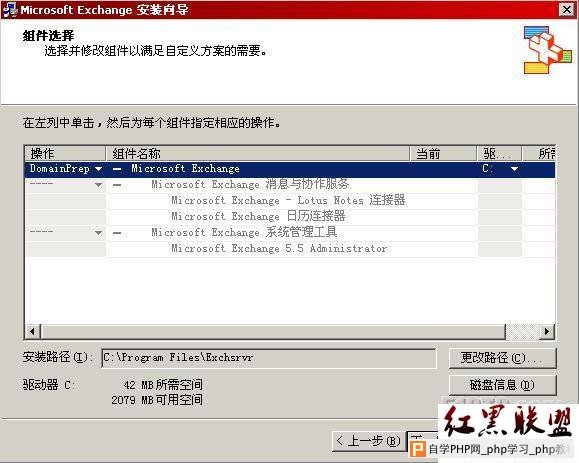The width and height of the screenshot is (579, 463).
Task: Click the right scroll arrow
Action: coord(547,332)
